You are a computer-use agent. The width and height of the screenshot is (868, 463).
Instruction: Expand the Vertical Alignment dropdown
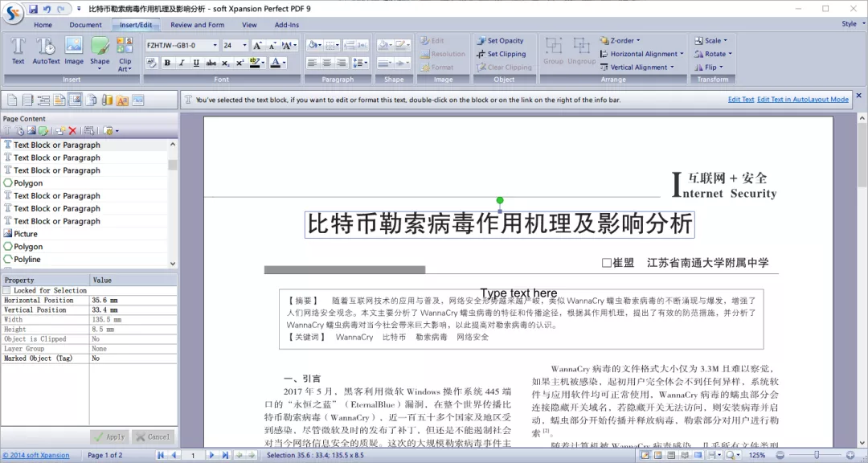(637, 67)
